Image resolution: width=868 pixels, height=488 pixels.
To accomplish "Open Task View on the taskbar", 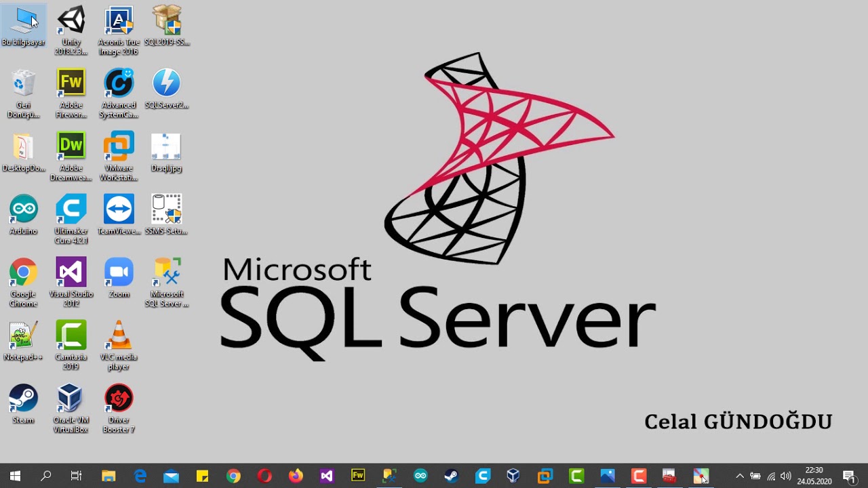I will point(77,476).
